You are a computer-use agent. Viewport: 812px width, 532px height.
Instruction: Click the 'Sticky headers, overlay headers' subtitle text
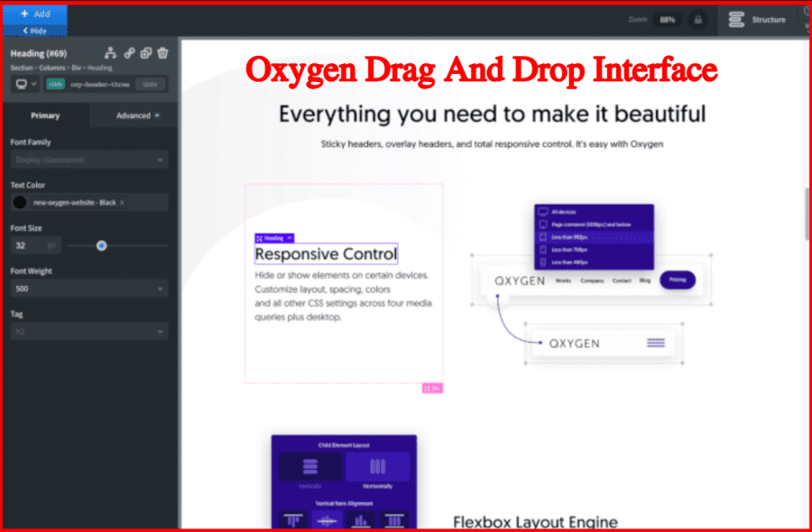(492, 144)
